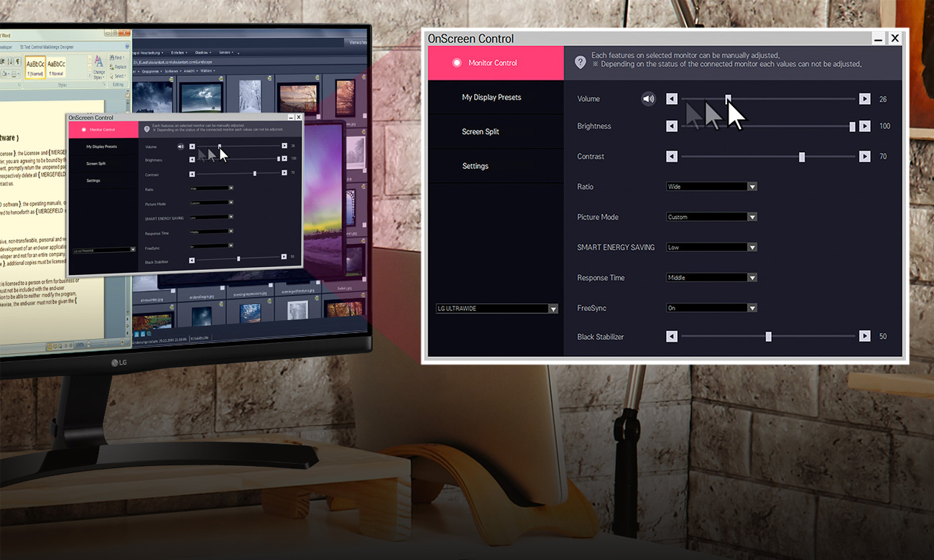
Task: Raise Contrast with right arrow in the large window
Action: click(x=865, y=157)
